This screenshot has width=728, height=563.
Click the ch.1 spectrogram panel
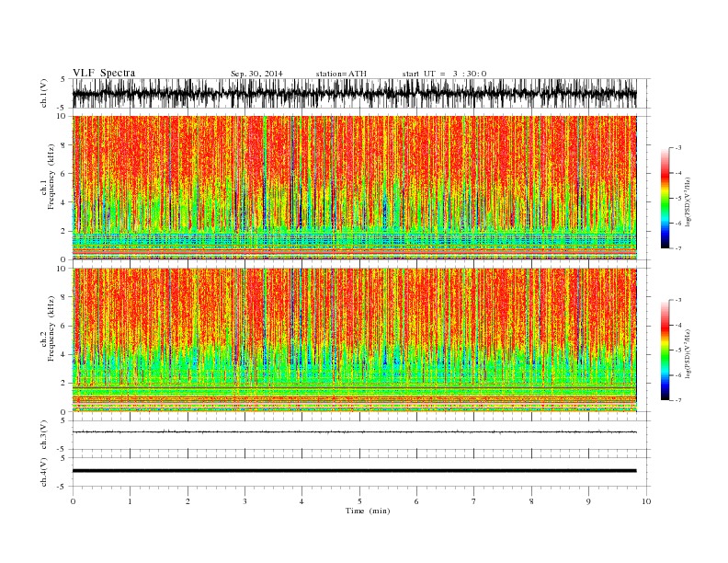point(354,188)
